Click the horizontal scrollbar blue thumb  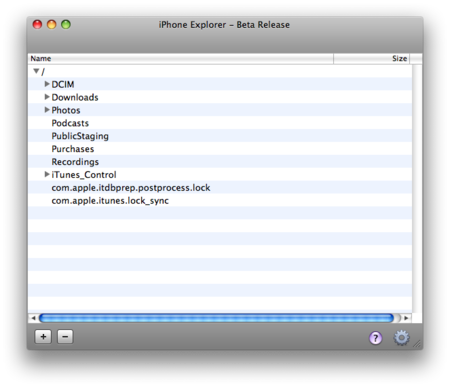pos(216,318)
